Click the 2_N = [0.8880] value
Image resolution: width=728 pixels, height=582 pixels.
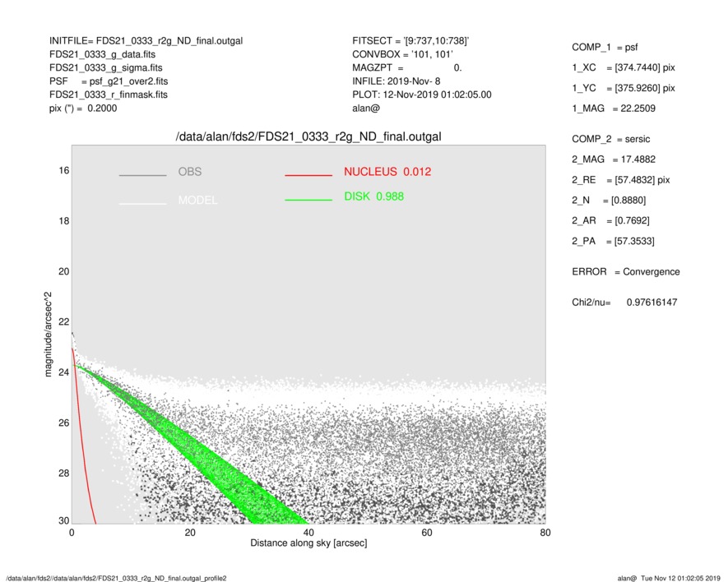click(609, 201)
